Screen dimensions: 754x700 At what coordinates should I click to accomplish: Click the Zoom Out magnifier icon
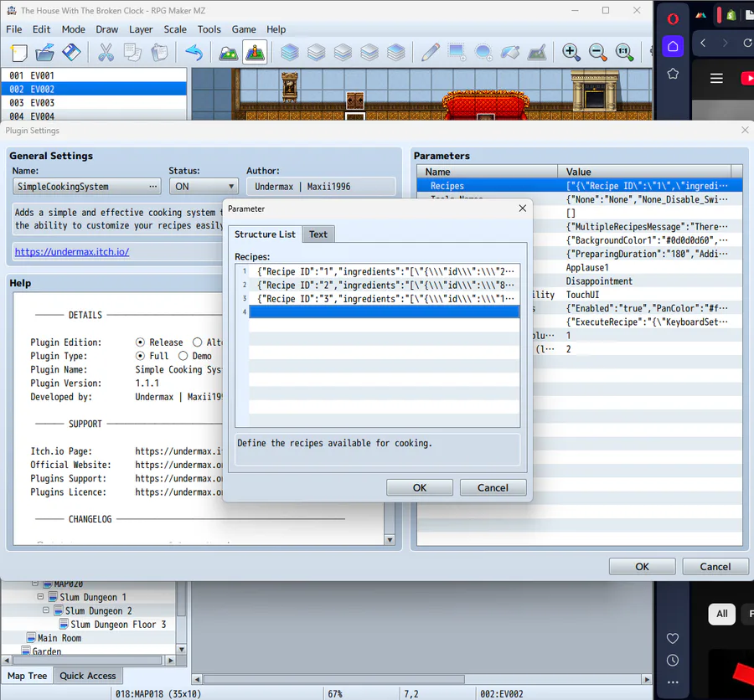[x=597, y=52]
